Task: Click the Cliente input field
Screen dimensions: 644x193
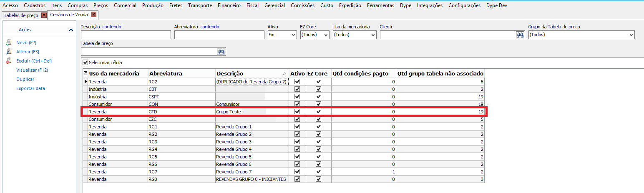Action: (x=448, y=35)
